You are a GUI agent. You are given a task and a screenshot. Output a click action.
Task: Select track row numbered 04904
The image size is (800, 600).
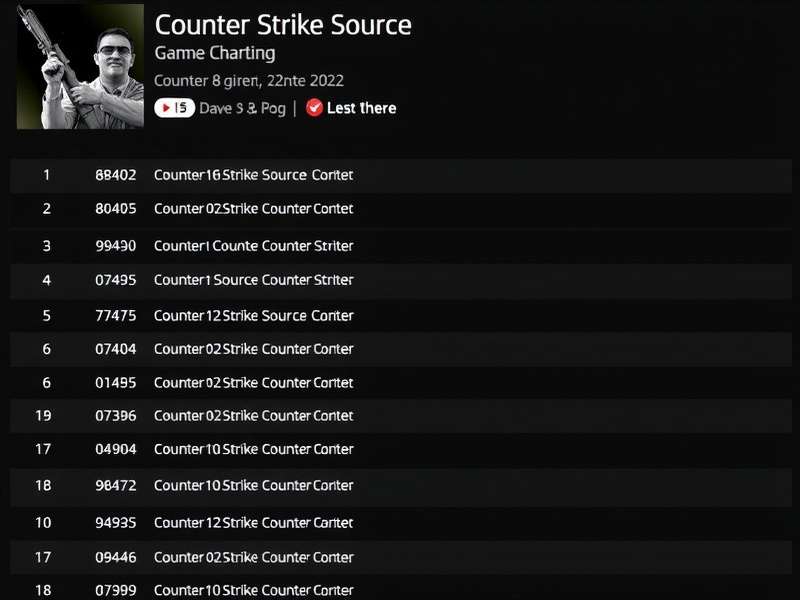point(401,449)
